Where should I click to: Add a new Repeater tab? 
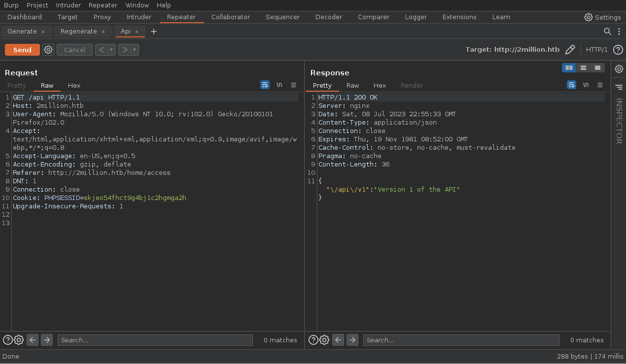pos(154,32)
